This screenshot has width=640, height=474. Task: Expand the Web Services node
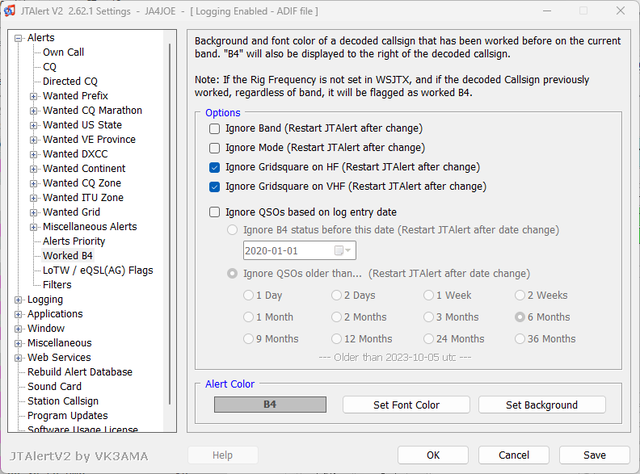18,358
